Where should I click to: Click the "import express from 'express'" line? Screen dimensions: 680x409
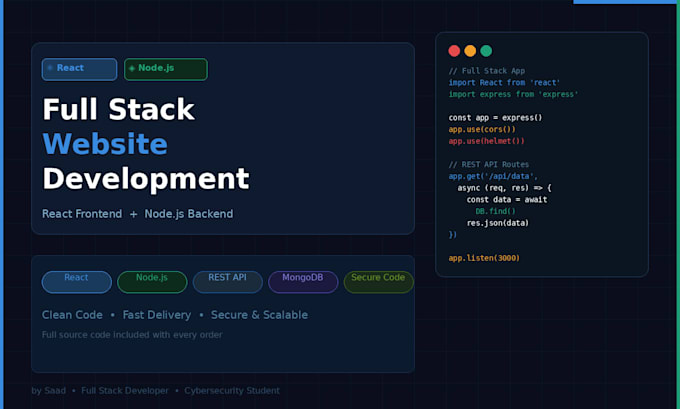click(513, 94)
